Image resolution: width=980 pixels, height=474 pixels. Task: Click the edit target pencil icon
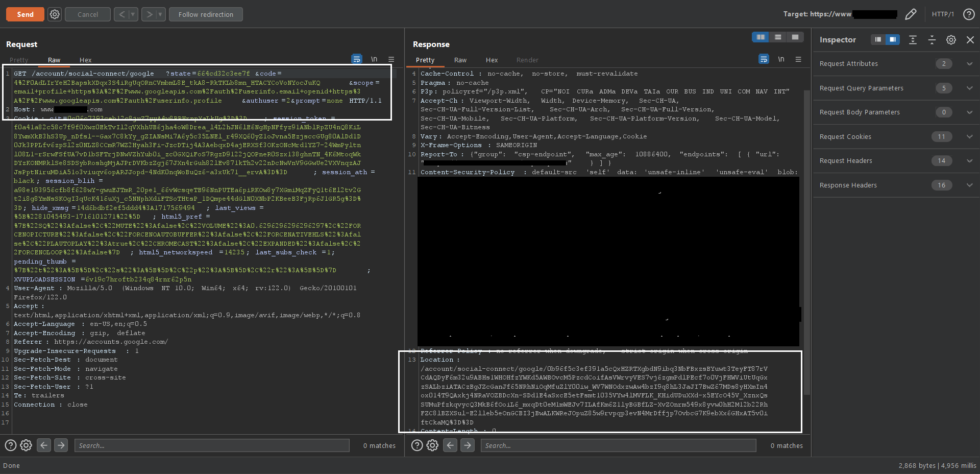[911, 14]
